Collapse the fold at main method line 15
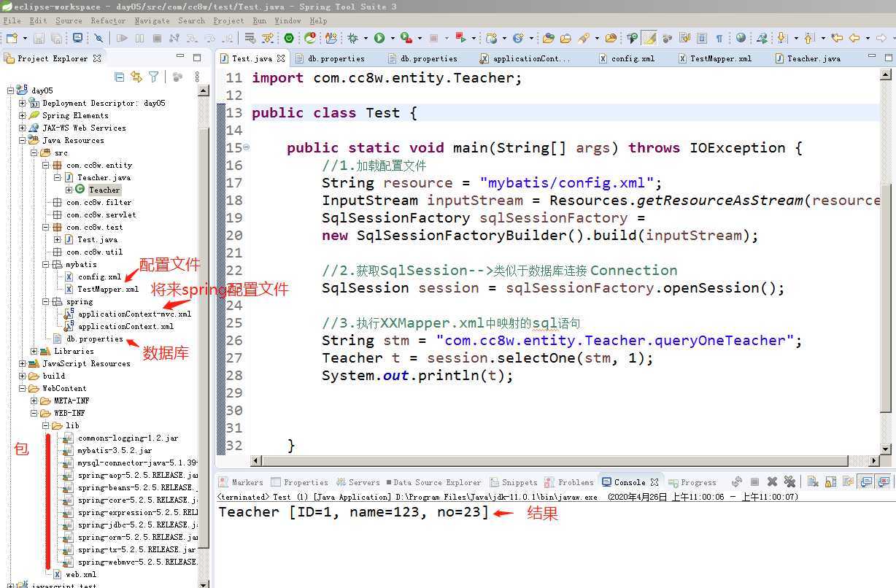The image size is (896, 588). click(246, 147)
